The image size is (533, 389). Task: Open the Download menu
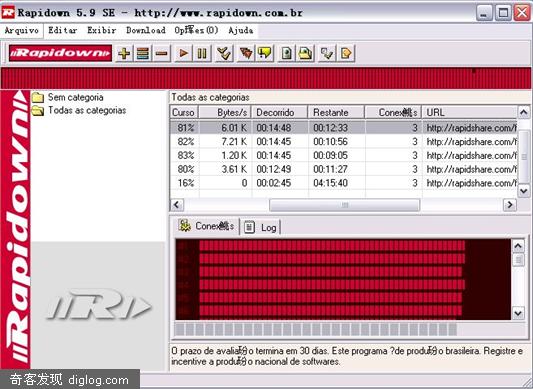point(146,30)
